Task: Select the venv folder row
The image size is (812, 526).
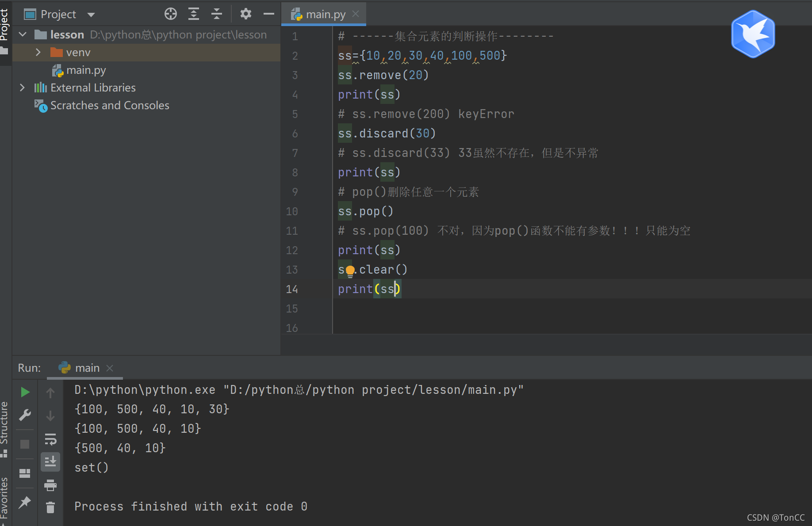Action: 146,52
